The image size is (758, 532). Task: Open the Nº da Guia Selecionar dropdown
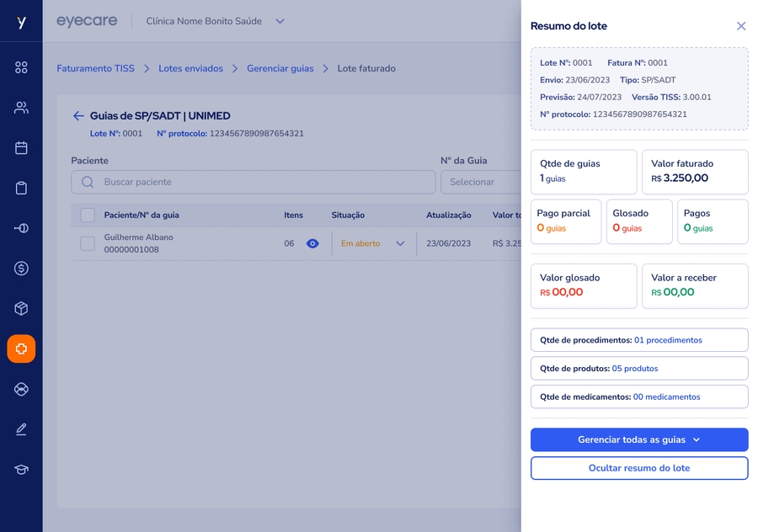[x=480, y=182]
